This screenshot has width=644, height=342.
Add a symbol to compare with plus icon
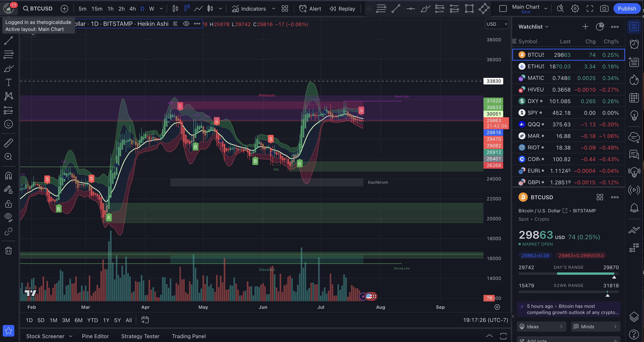pyautogui.click(x=64, y=9)
